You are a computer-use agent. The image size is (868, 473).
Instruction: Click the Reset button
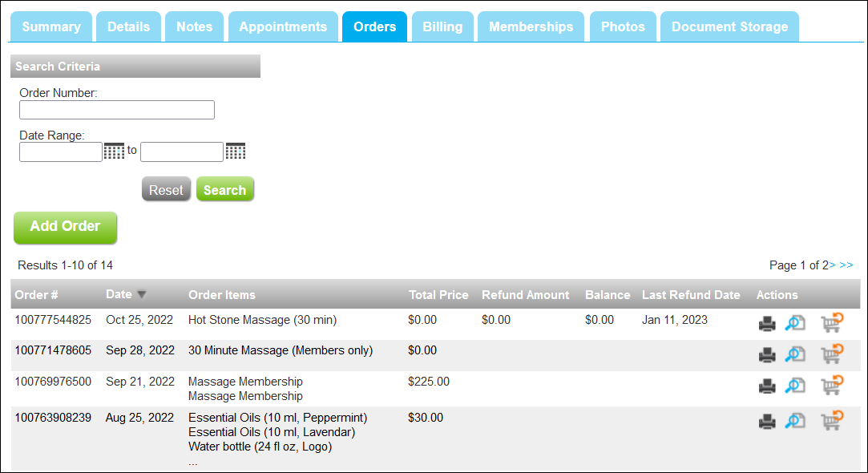[166, 190]
